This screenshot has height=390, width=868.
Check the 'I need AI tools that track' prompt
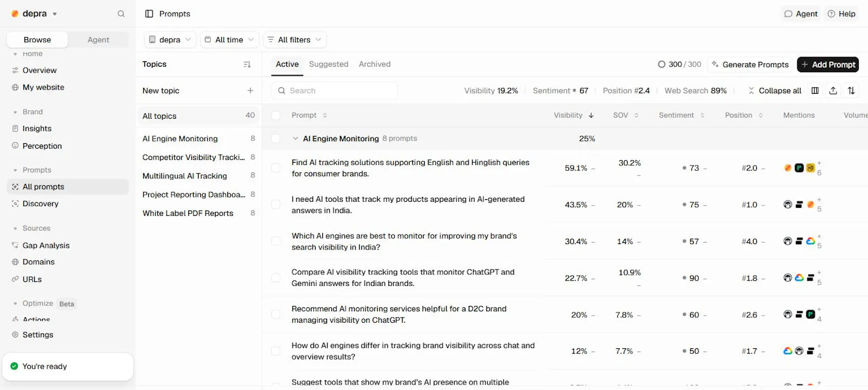coord(276,204)
